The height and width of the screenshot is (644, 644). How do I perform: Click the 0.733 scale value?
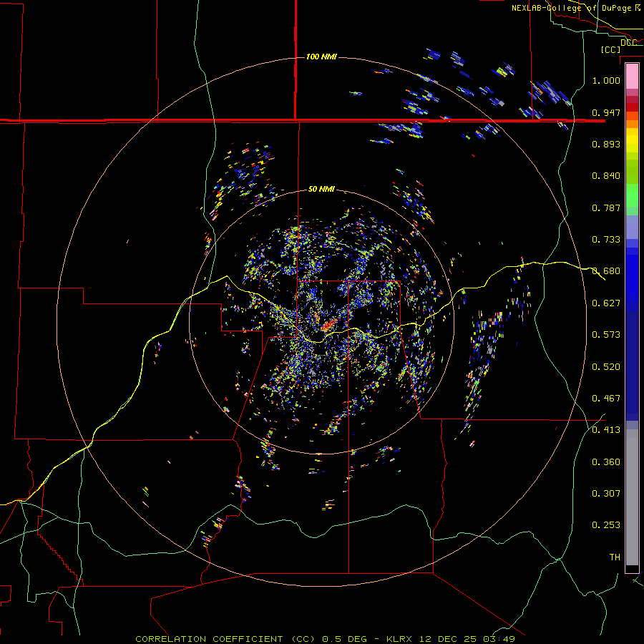point(606,240)
